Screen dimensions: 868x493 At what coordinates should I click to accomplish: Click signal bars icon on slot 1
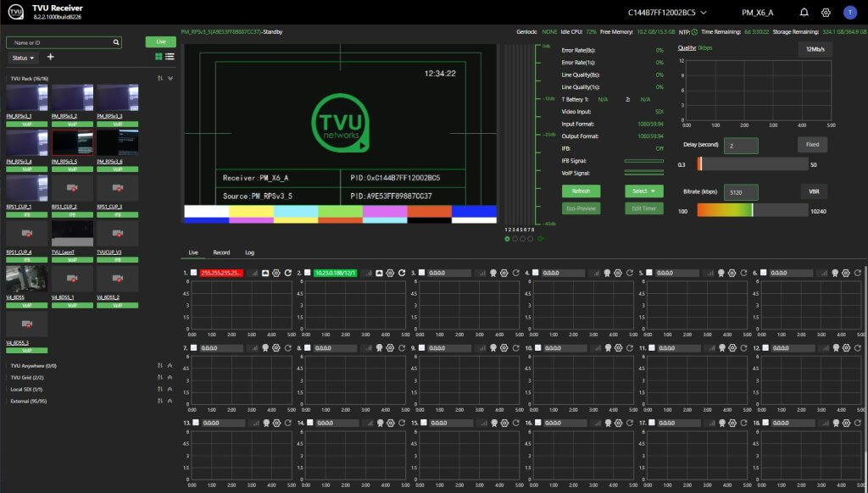coord(254,274)
